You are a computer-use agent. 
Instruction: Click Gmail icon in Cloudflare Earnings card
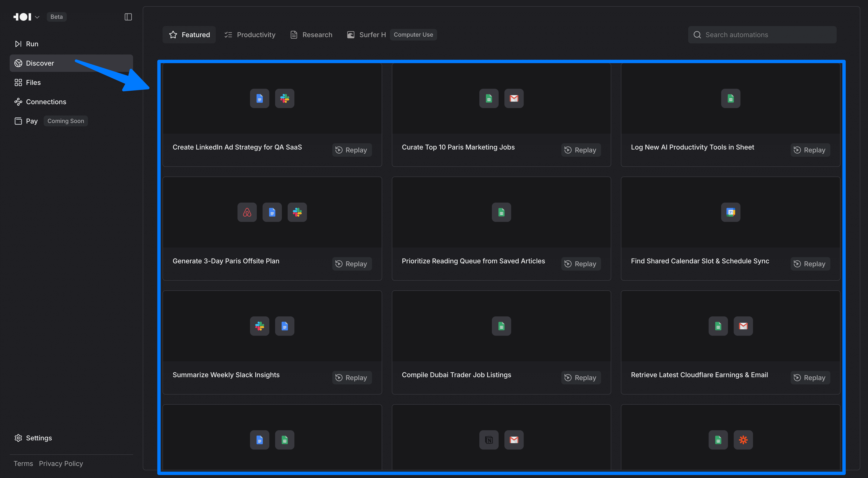point(743,326)
